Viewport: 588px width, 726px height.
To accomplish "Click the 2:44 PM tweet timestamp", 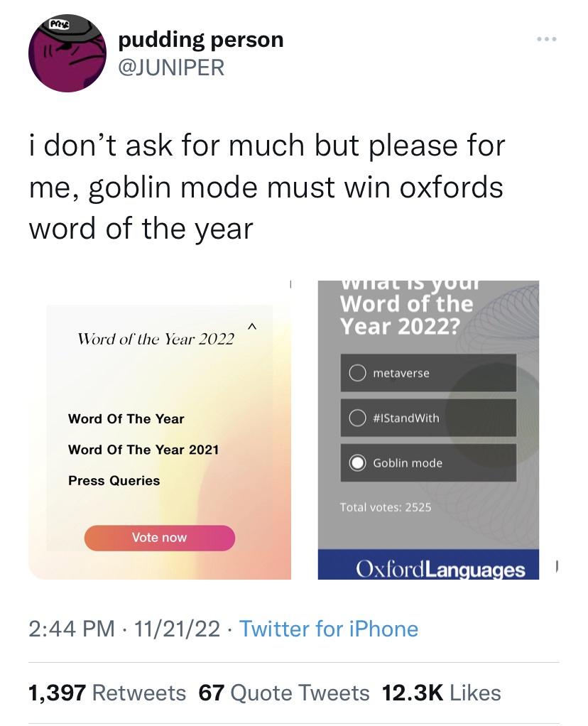I will click(x=70, y=629).
